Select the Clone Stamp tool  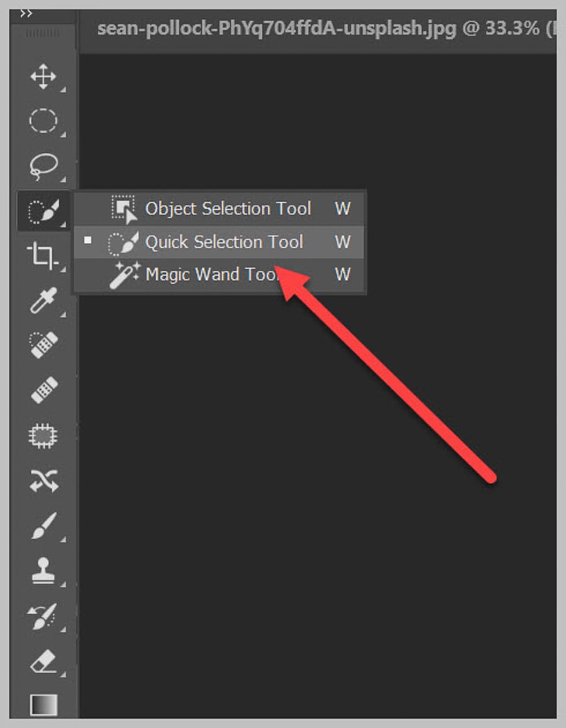[x=43, y=571]
